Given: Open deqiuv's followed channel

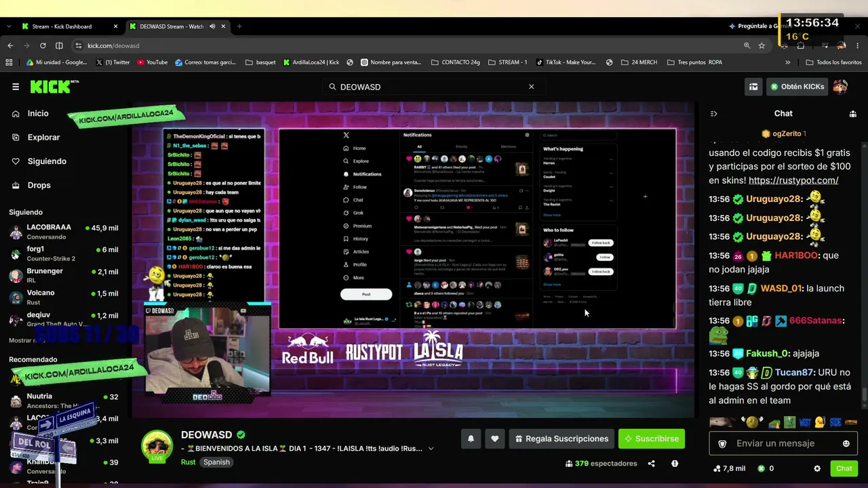Looking at the screenshot, I should 64,319.
